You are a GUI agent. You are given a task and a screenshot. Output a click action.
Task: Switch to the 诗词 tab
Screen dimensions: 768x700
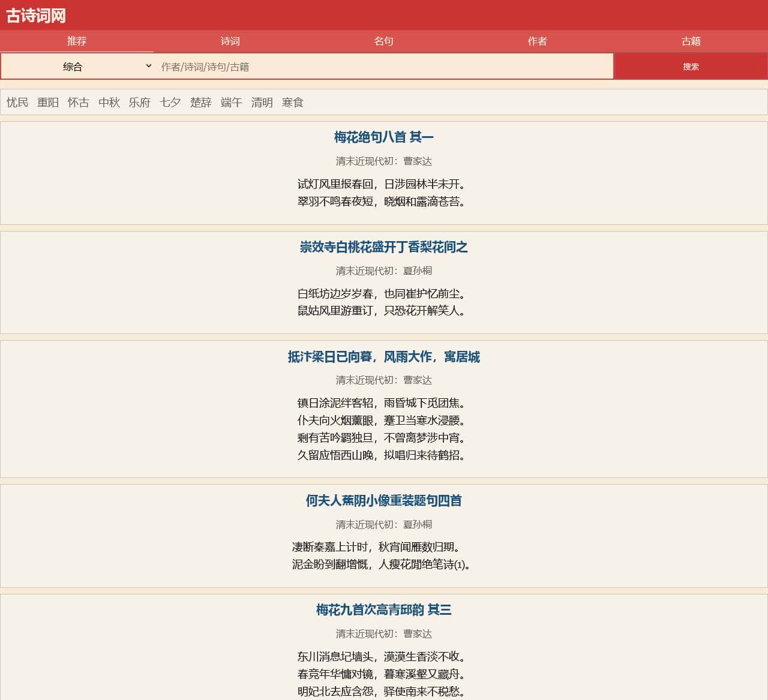click(x=230, y=41)
